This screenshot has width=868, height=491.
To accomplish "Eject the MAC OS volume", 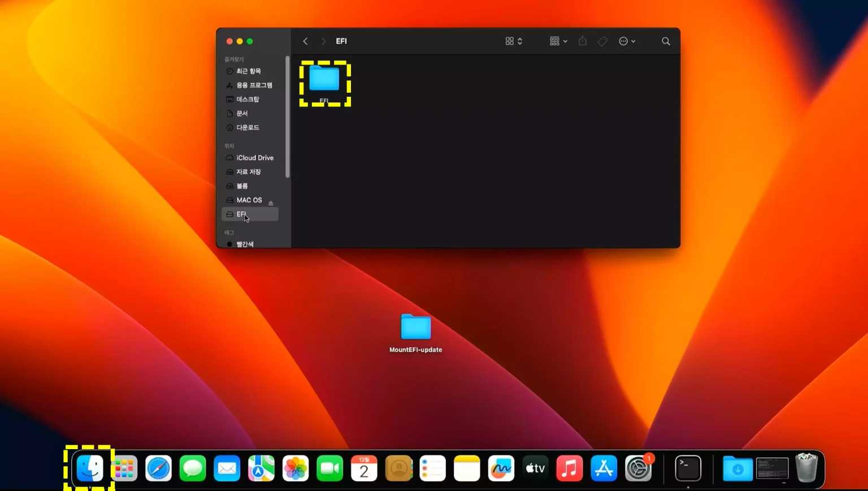I will pos(271,203).
